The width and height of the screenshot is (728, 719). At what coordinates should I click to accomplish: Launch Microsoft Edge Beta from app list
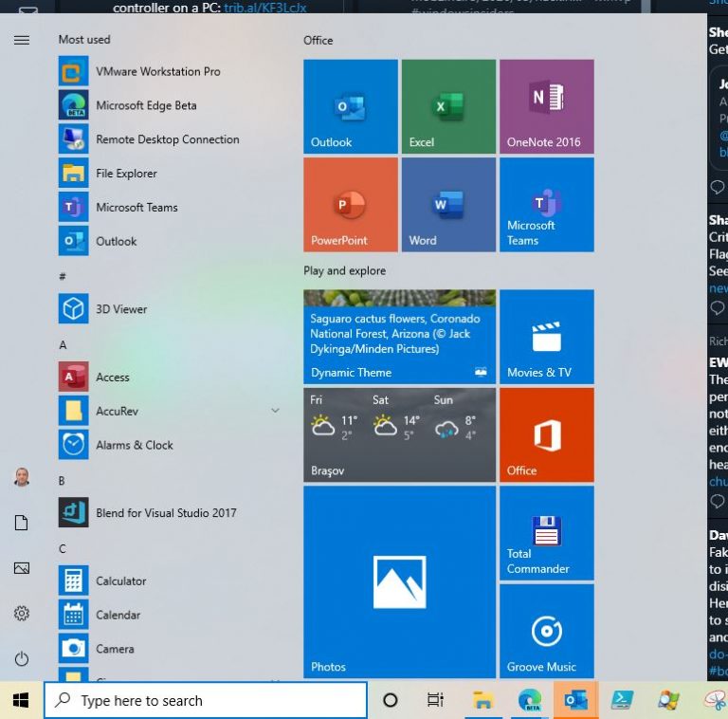point(170,105)
